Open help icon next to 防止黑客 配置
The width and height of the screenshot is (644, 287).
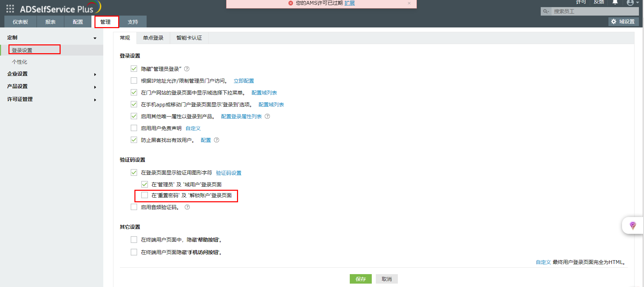[x=217, y=140]
